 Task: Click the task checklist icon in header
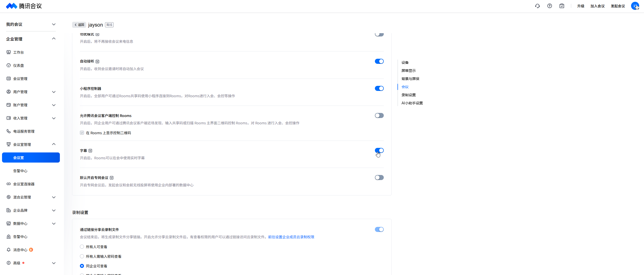tap(562, 6)
